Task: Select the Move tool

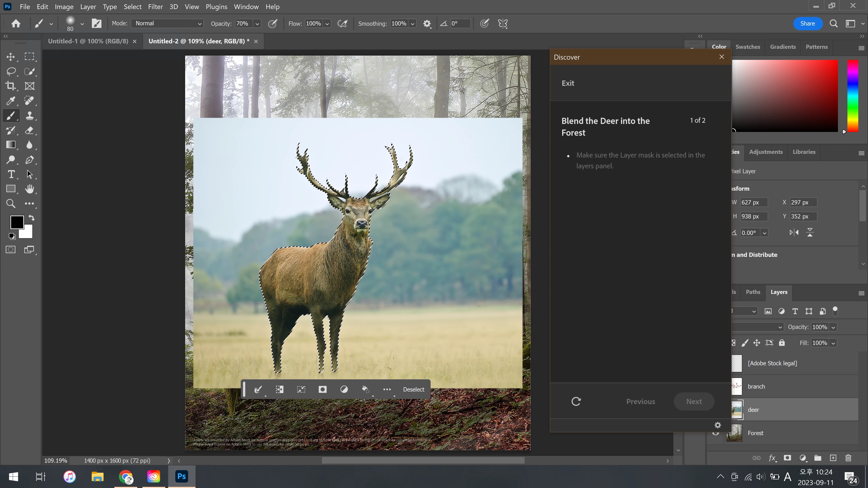Action: [10, 56]
